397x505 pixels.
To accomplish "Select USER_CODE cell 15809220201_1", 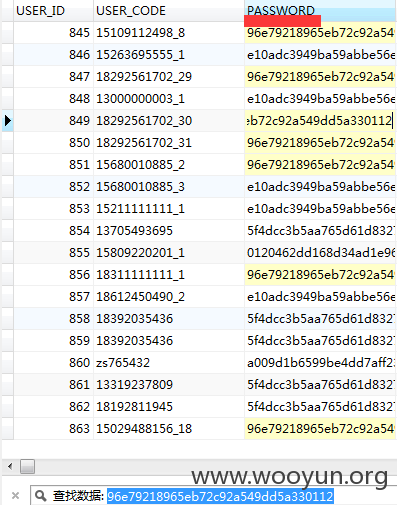I will [169, 253].
